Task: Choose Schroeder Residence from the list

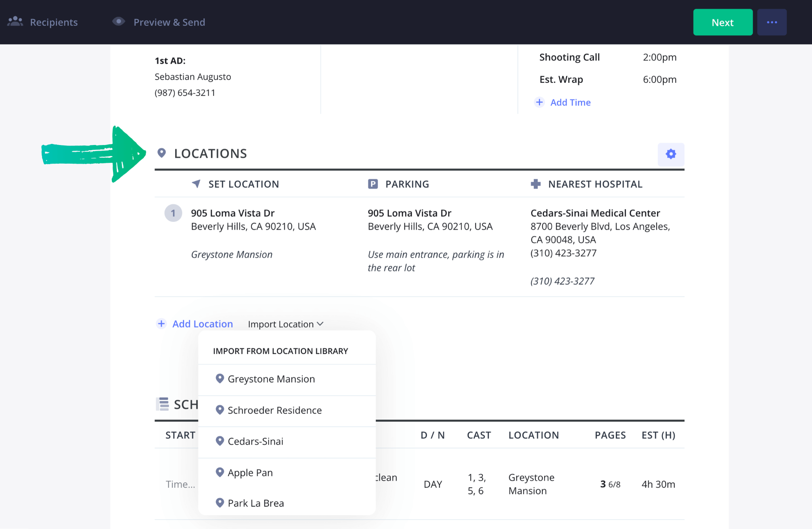Action: pyautogui.click(x=274, y=410)
